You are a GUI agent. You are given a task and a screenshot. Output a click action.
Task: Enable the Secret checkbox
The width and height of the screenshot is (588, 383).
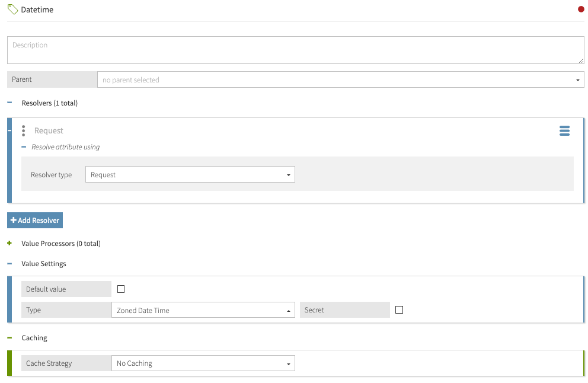(x=399, y=309)
